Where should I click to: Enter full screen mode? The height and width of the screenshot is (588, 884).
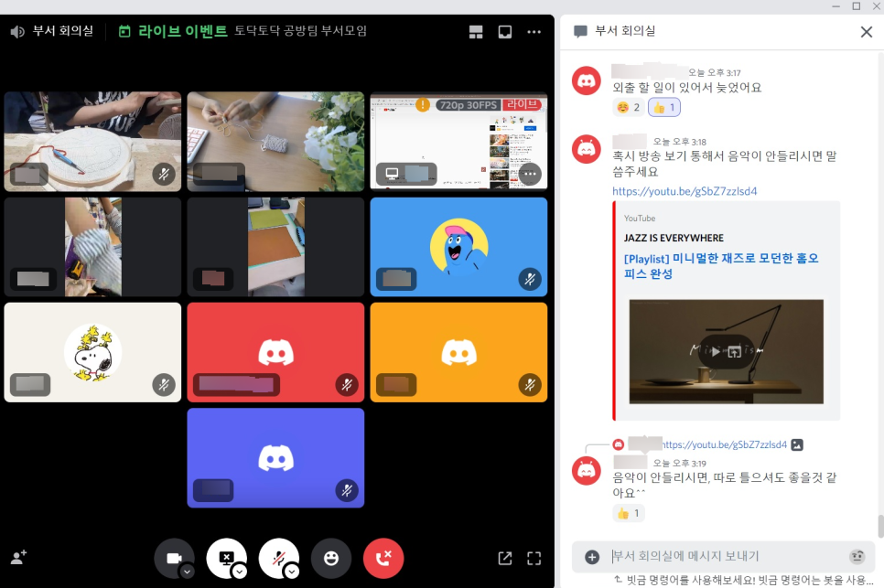point(534,558)
